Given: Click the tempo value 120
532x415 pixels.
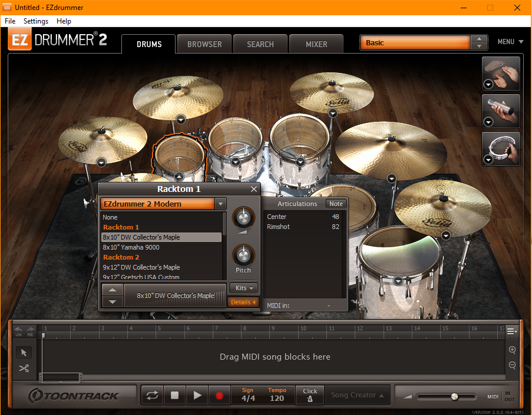Looking at the screenshot, I should click(x=277, y=399).
